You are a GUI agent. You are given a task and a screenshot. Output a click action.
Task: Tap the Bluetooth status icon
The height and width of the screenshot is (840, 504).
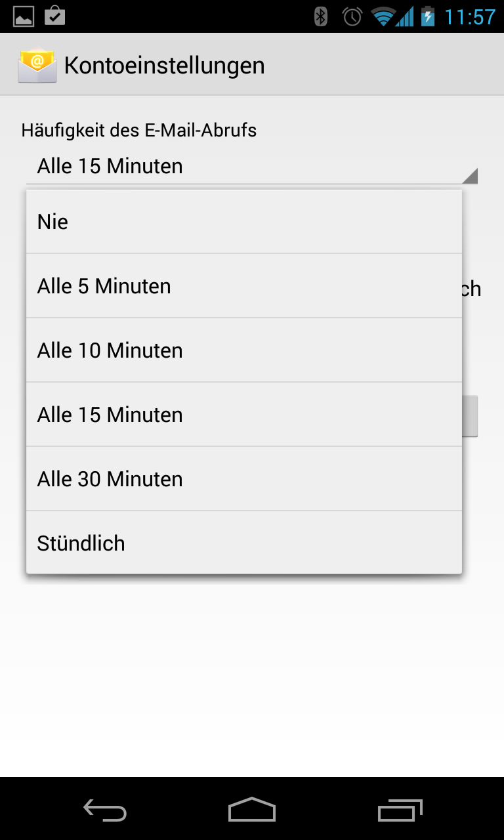click(x=320, y=16)
